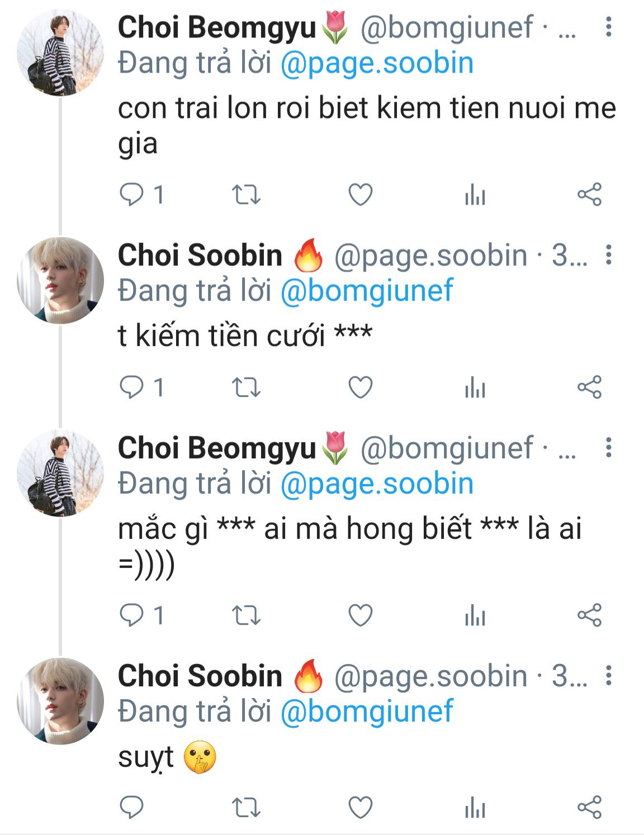Retweet Beomgyu's 'con trai lon roi' tweet
The width and height of the screenshot is (644, 835).
point(246,194)
